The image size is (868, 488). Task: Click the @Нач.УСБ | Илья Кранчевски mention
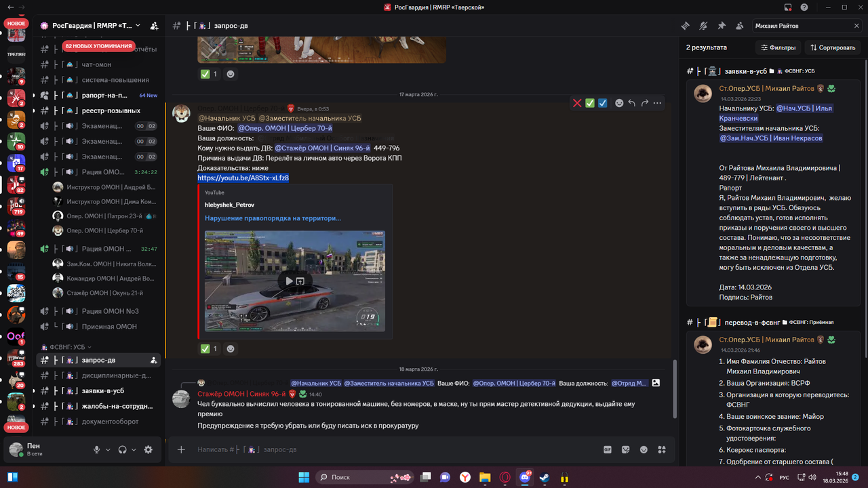tap(776, 113)
